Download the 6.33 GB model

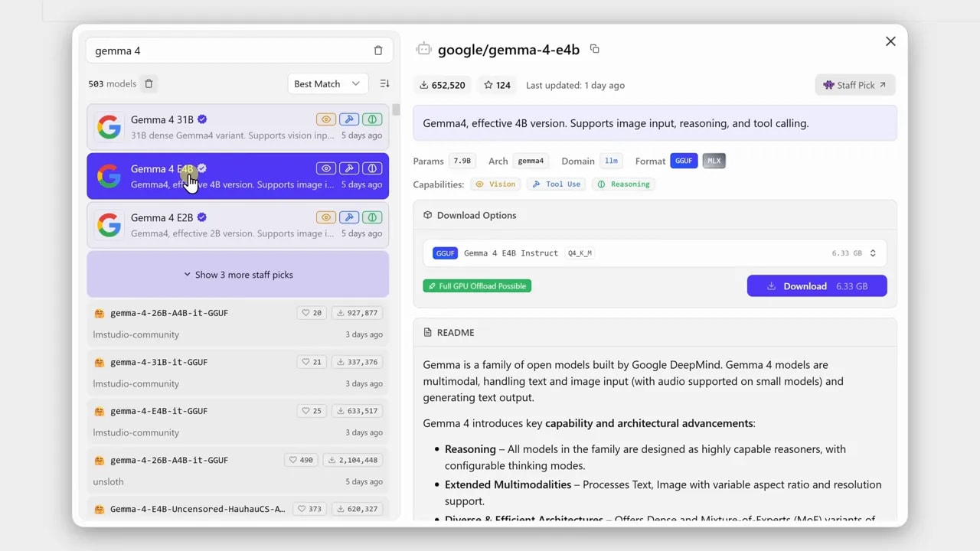[x=817, y=286]
